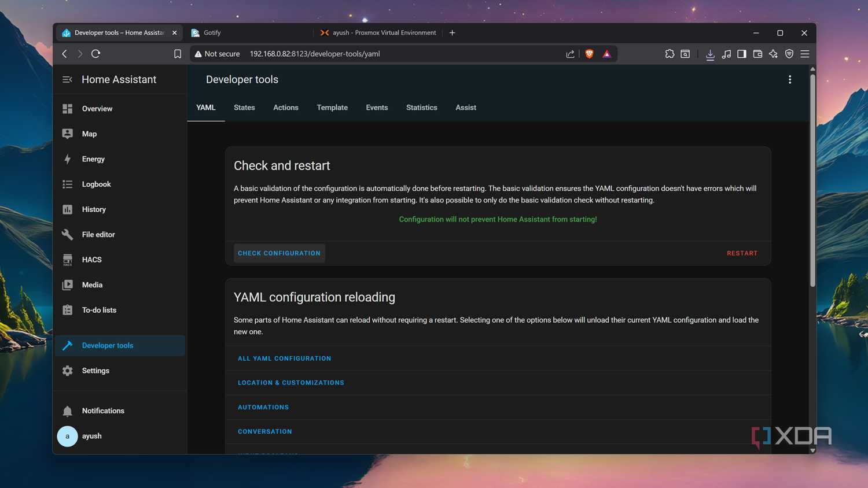Open the three-dot overflow menu
Screen dimensions: 868x488
tap(790, 80)
